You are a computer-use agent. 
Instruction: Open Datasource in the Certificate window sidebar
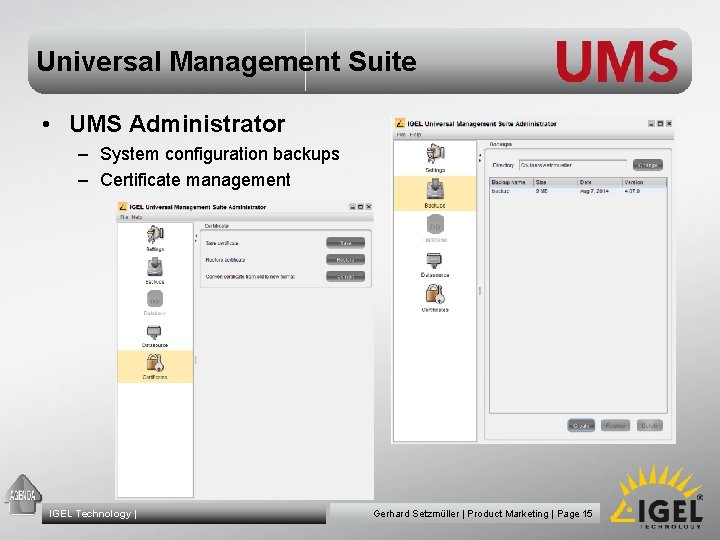[x=155, y=336]
